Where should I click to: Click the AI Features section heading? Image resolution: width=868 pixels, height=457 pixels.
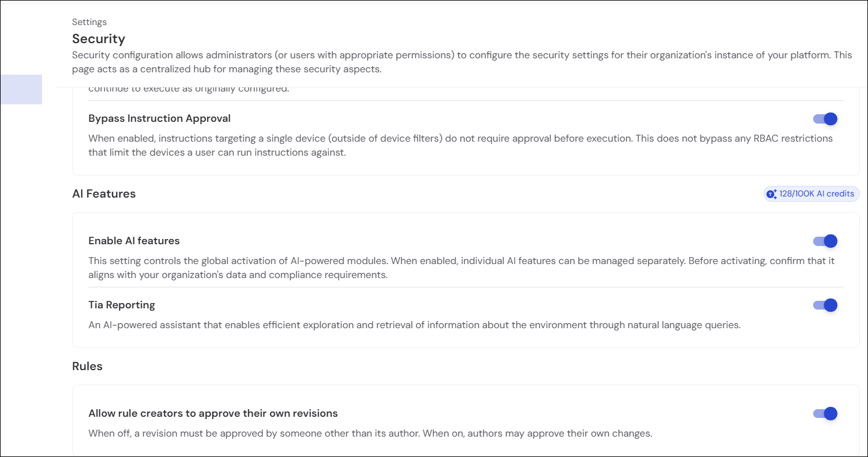point(104,194)
